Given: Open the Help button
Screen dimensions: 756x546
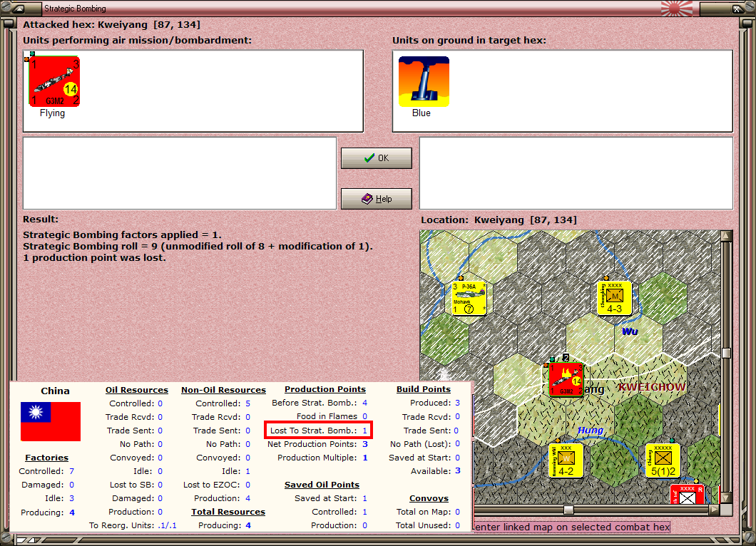Looking at the screenshot, I should click(x=377, y=199).
